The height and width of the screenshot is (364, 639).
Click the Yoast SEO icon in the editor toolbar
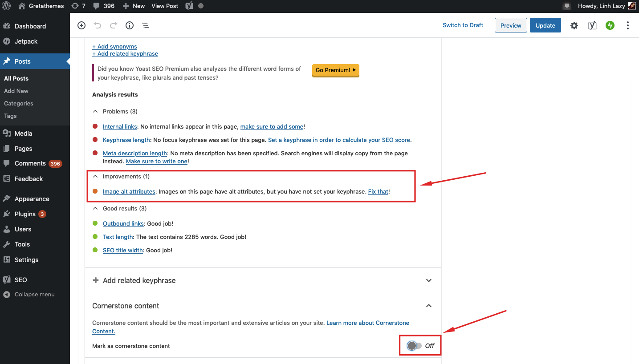pyautogui.click(x=592, y=25)
